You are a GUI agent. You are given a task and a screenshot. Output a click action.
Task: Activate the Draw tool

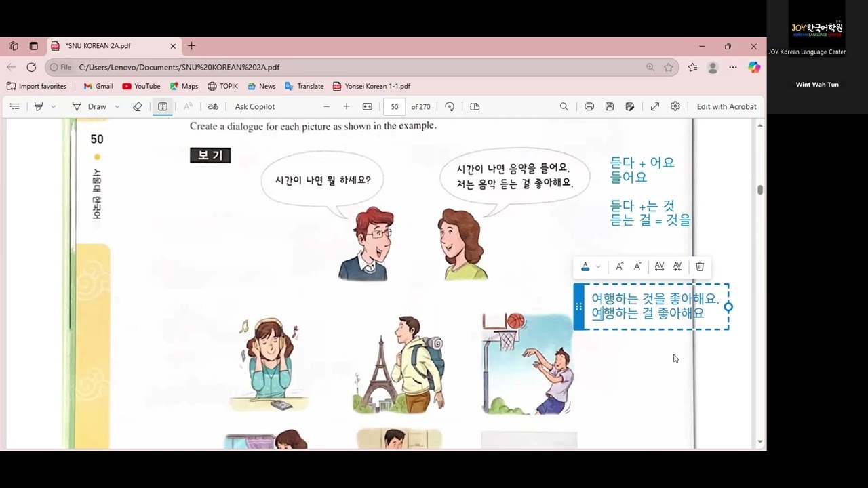[90, 106]
